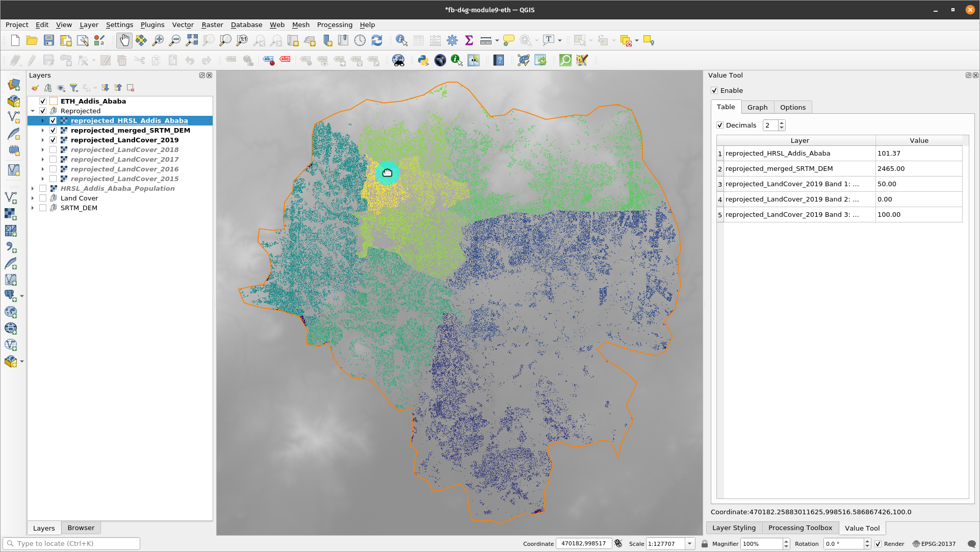This screenshot has width=980, height=552.
Task: Select the reprojected_LandCover_2015 layer
Action: (x=124, y=179)
